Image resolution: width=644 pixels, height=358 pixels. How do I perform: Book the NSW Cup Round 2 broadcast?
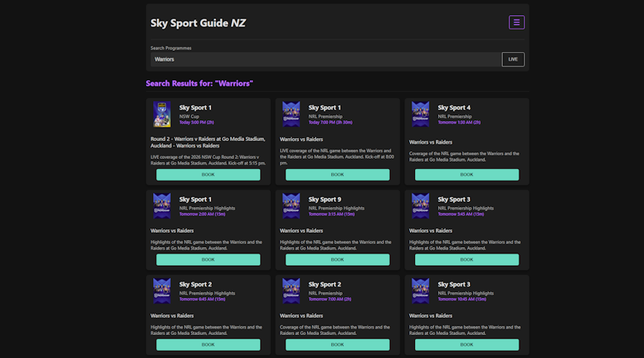pos(208,175)
